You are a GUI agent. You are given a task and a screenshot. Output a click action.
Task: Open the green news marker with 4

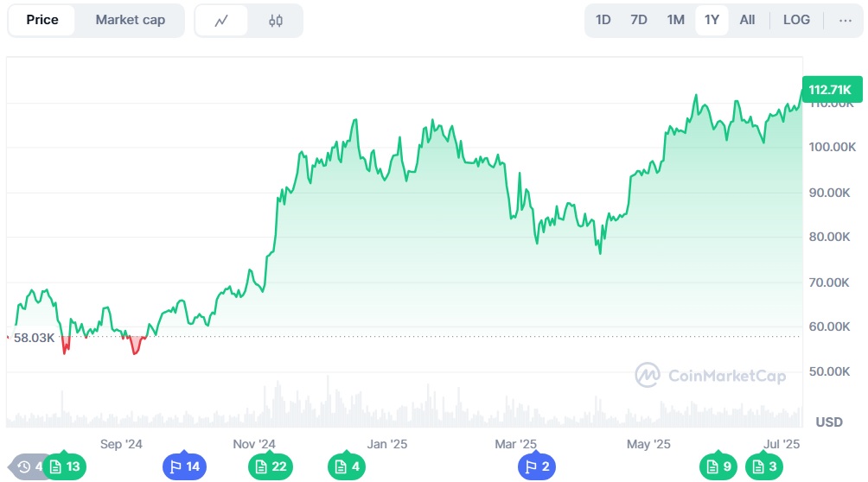click(347, 467)
